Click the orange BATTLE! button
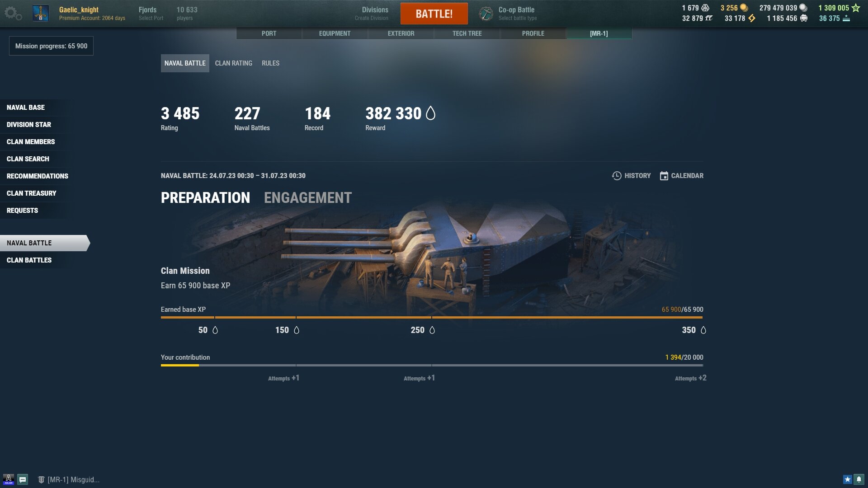The image size is (868, 488). coord(434,14)
